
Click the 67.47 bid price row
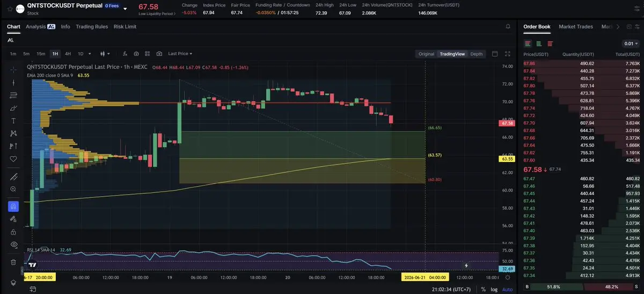(581, 178)
